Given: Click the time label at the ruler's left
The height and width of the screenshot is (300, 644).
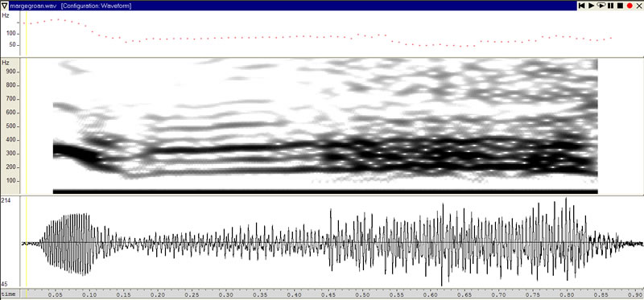Looking at the screenshot, I should click(8, 294).
